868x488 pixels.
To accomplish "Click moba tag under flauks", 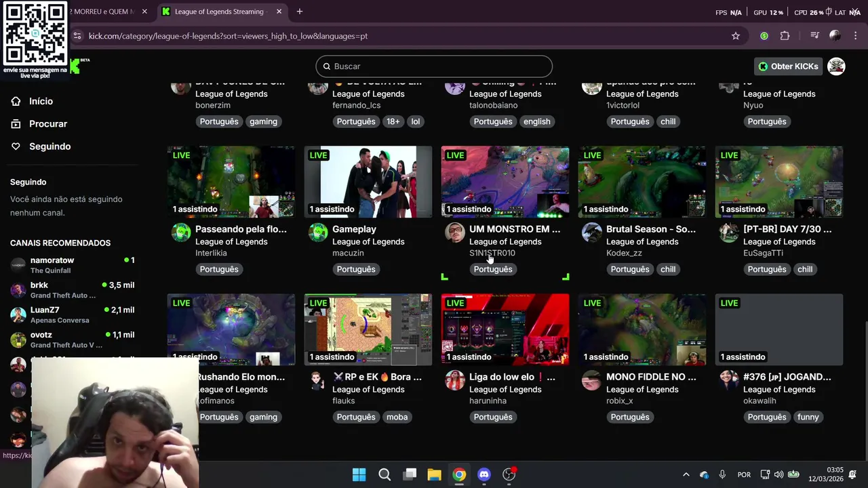I will [397, 417].
